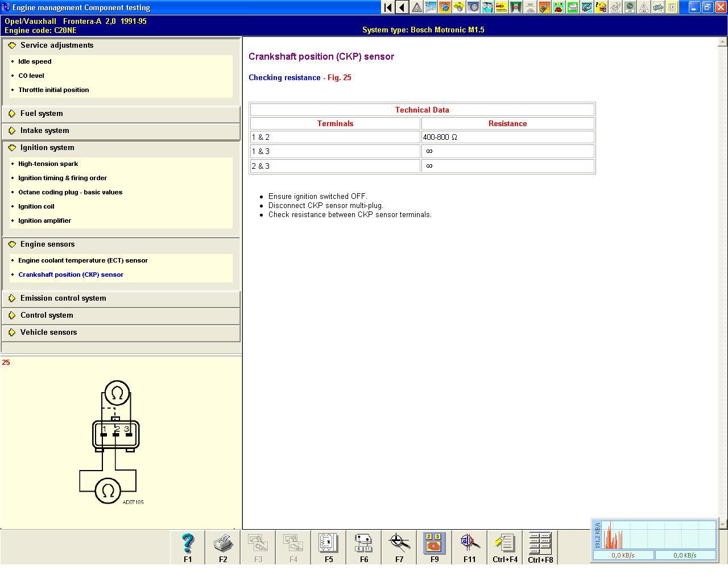Click the Fig. 25 link in heading
This screenshot has width=728, height=582.
339,78
